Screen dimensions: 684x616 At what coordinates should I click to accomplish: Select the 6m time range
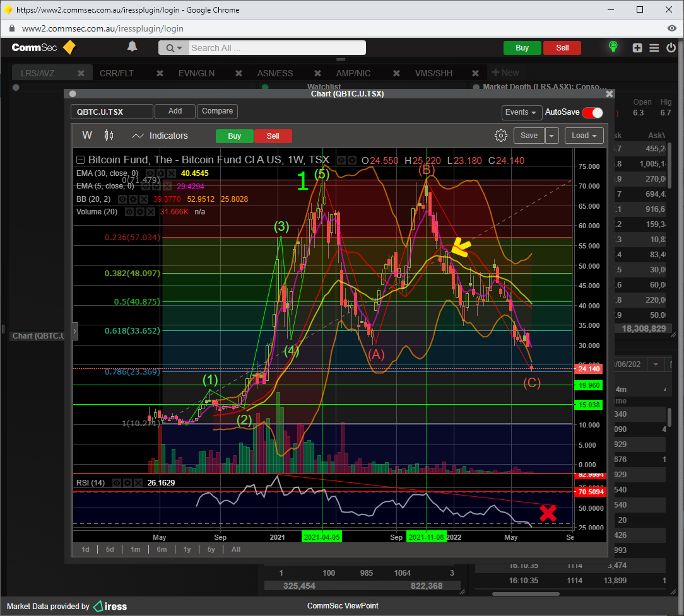(x=162, y=549)
